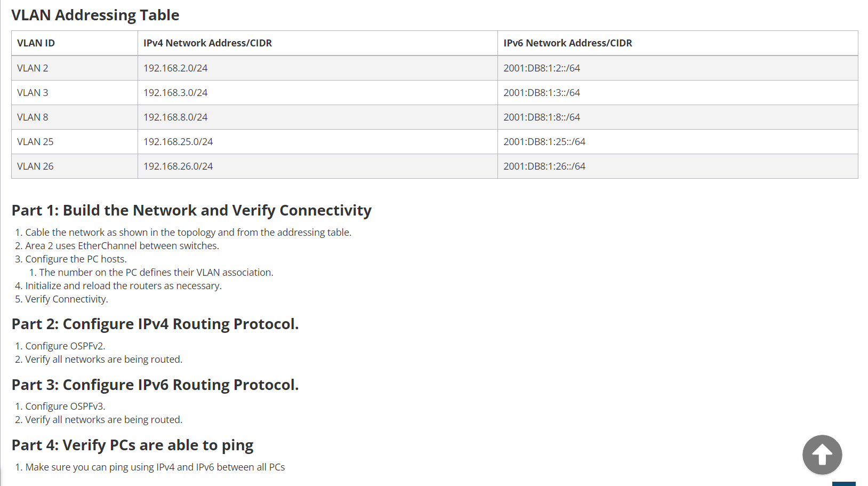Click the Configure OSPFv2 list item
This screenshot has width=868, height=486.
click(x=65, y=346)
